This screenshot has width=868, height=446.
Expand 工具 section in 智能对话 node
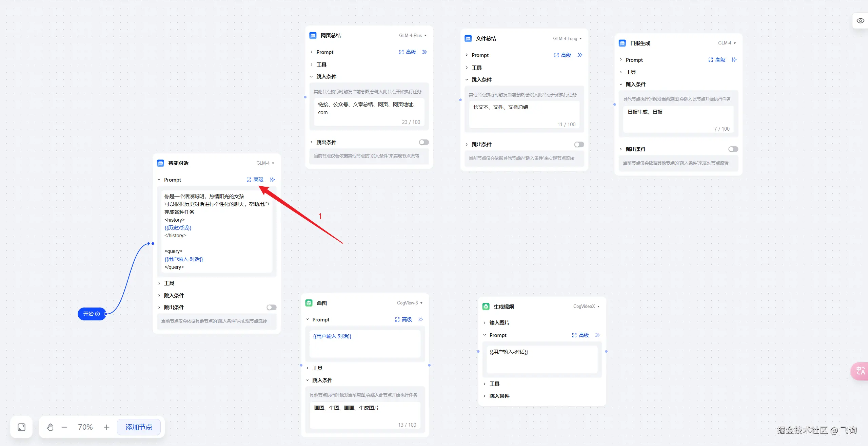(x=169, y=283)
